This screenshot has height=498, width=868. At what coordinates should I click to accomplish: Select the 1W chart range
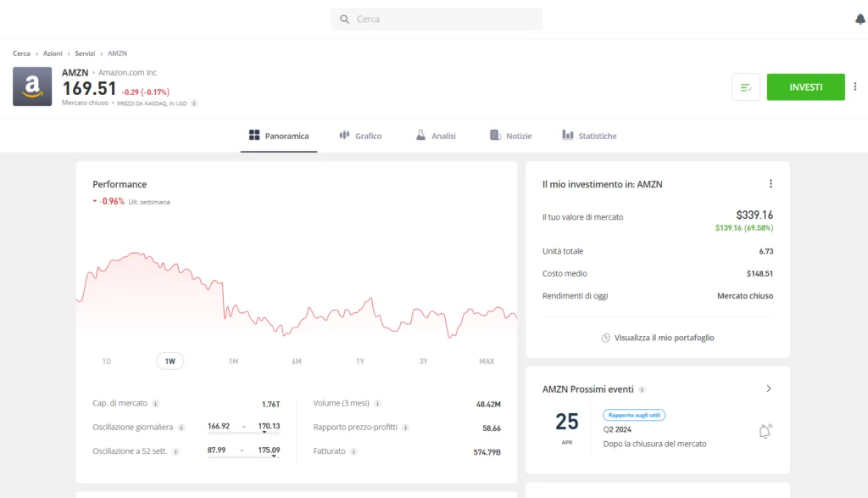coord(170,361)
